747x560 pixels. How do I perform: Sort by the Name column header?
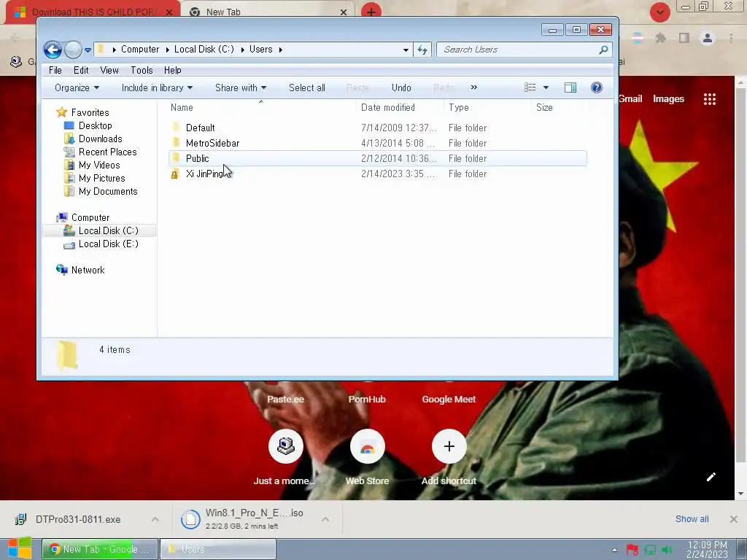(182, 108)
